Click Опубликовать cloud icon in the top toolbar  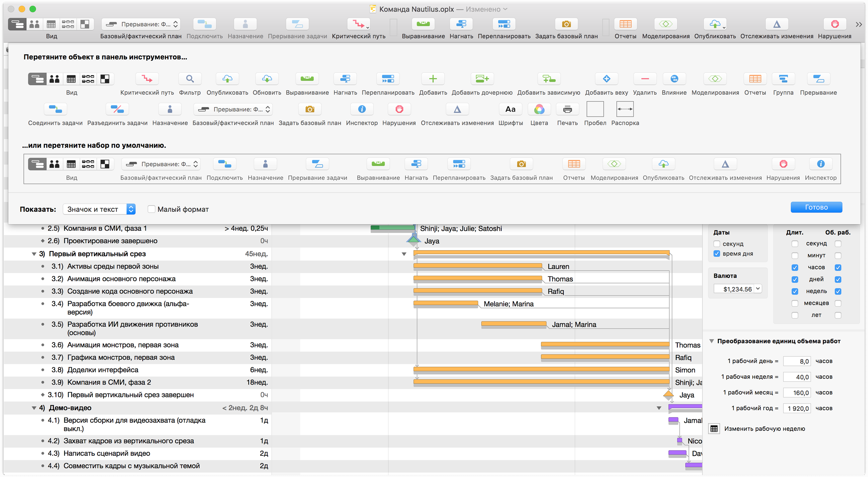click(715, 24)
